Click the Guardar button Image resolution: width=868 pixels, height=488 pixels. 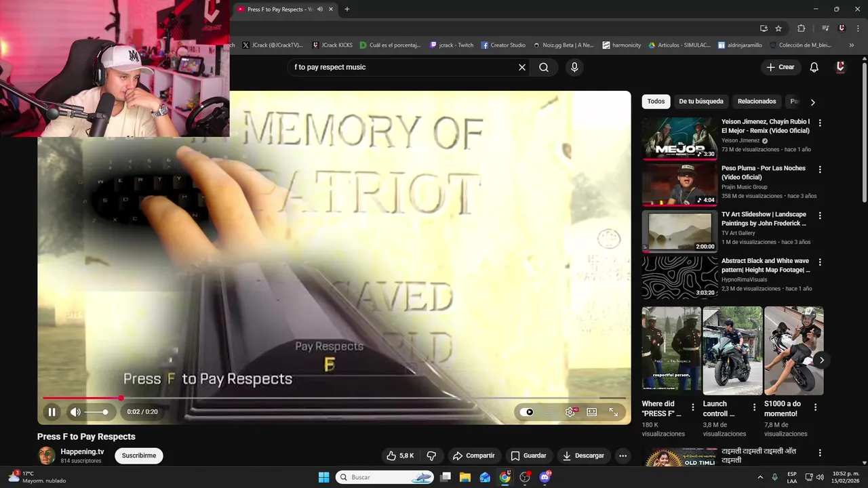tap(528, 455)
